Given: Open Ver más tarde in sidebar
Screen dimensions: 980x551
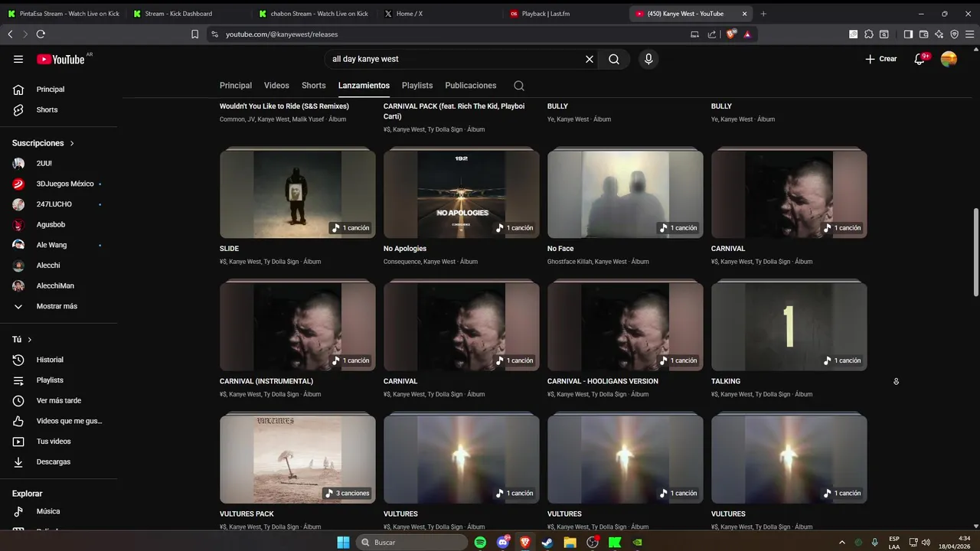Looking at the screenshot, I should (x=59, y=400).
